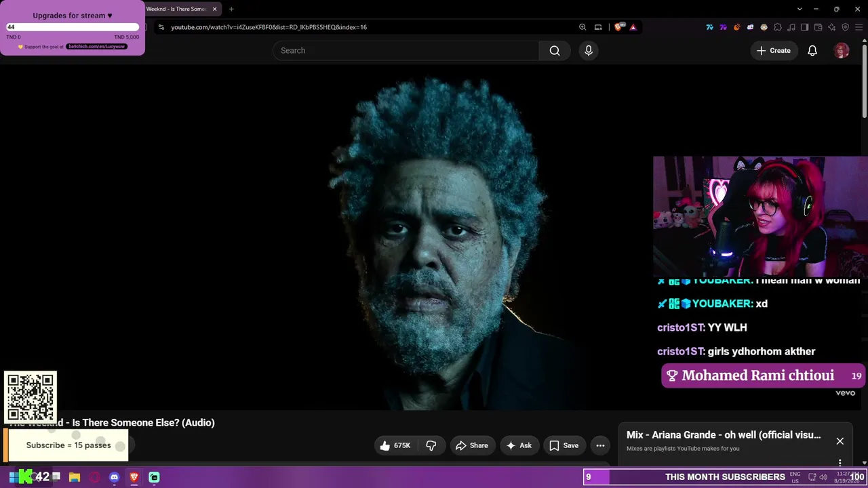868x488 pixels.
Task: Open the site information icon in the address bar
Action: point(161,27)
